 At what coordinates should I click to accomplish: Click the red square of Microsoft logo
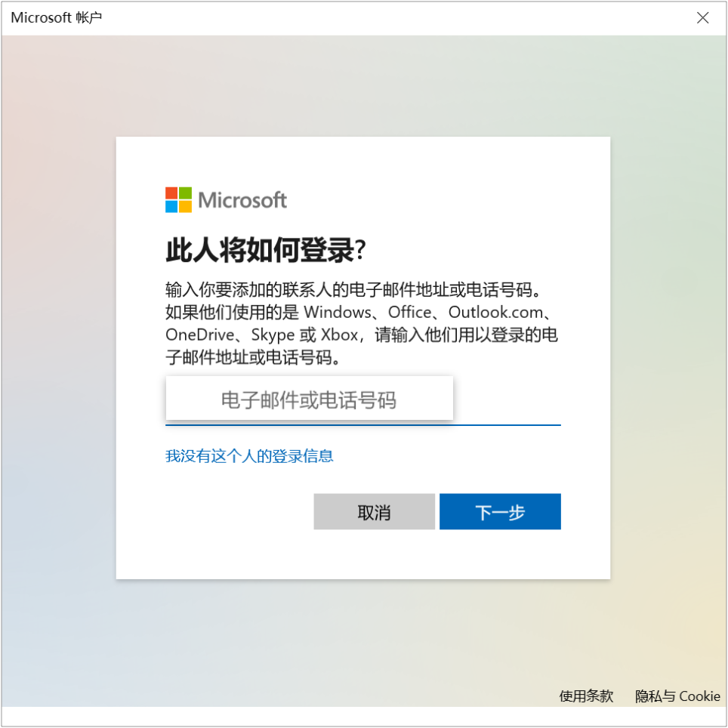click(x=171, y=193)
